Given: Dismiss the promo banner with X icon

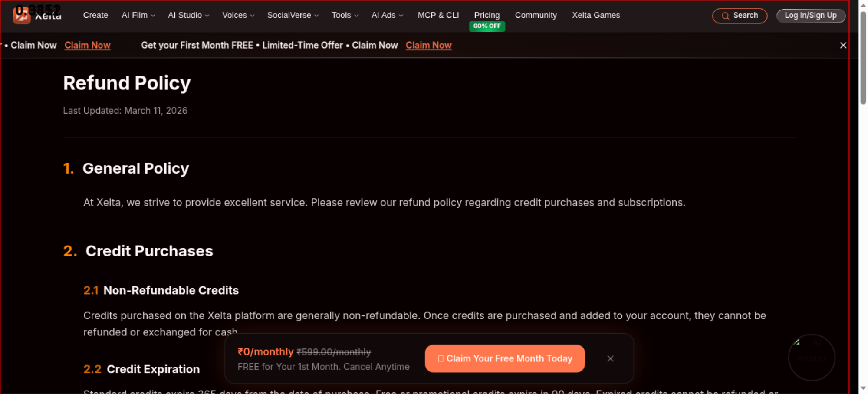Looking at the screenshot, I should (x=843, y=45).
